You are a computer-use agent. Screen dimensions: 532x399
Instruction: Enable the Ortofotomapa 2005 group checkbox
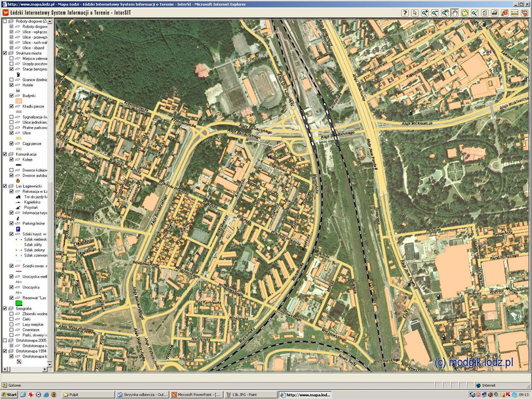(x=5, y=340)
